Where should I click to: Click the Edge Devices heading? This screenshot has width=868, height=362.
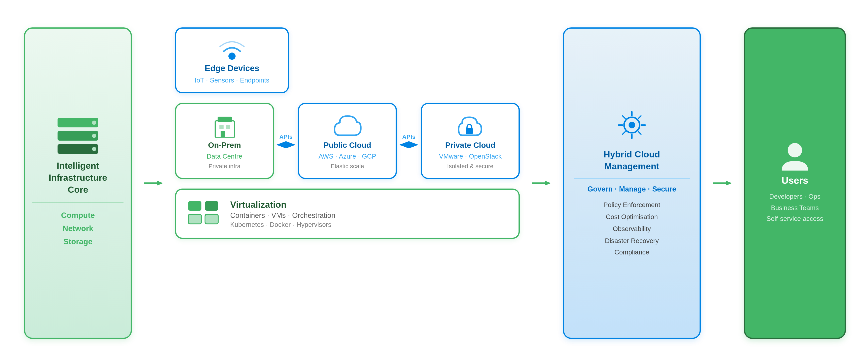click(x=232, y=68)
